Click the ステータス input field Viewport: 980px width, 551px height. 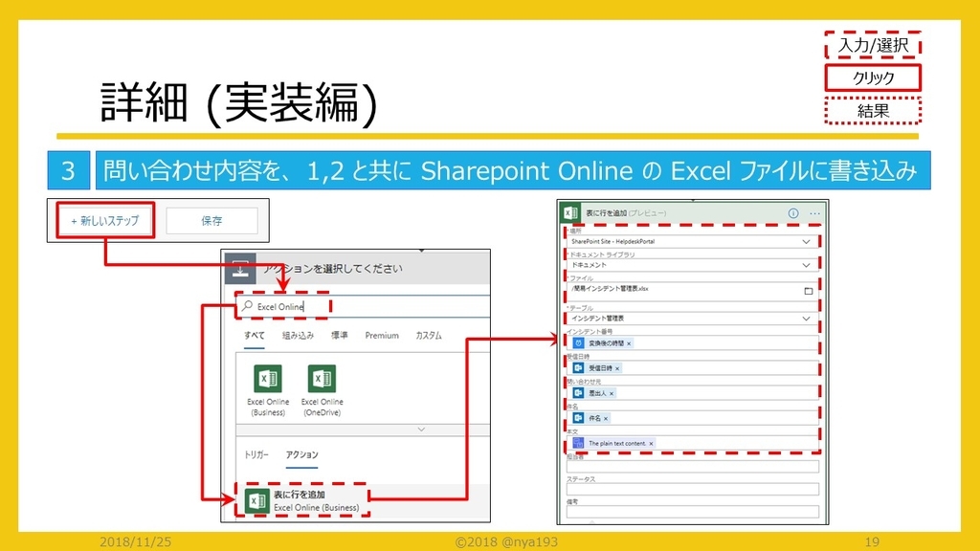pos(693,489)
